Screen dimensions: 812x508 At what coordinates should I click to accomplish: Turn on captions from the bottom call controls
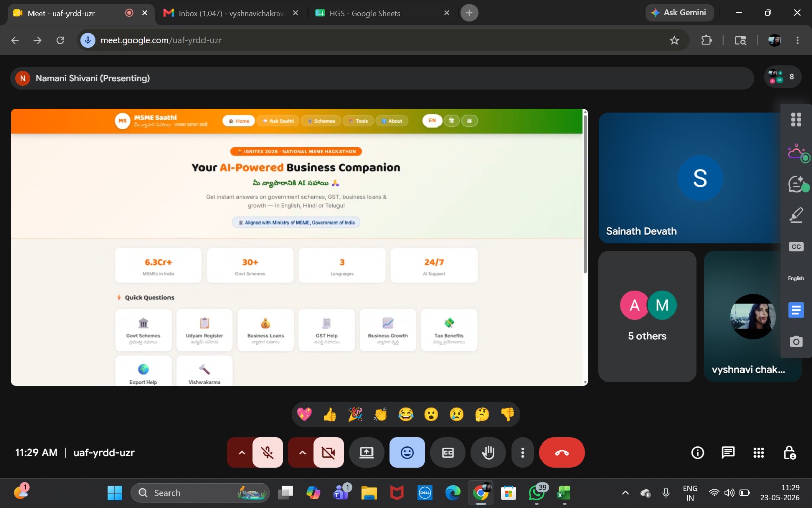point(448,453)
